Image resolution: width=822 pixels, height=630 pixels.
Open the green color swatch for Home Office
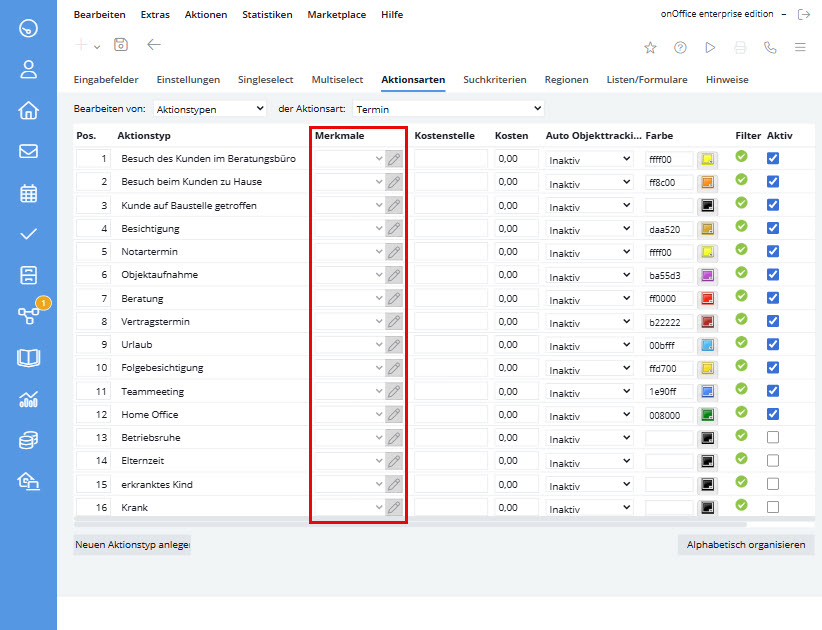click(708, 415)
